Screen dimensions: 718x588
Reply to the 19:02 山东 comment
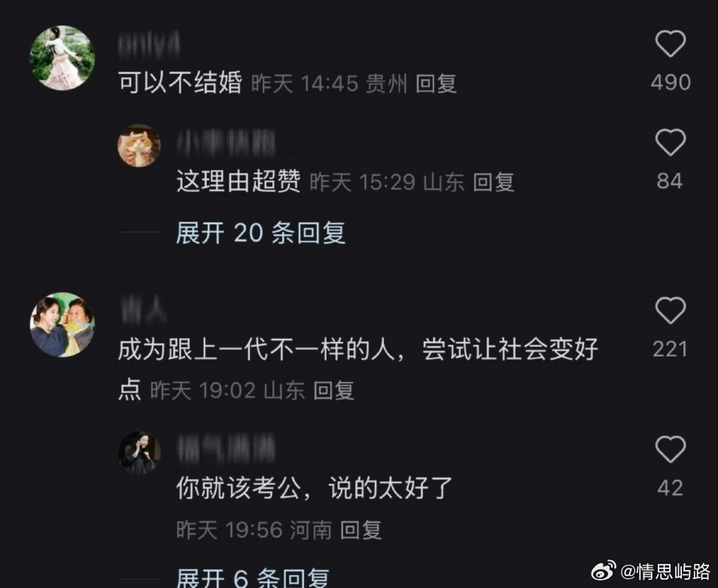point(334,391)
